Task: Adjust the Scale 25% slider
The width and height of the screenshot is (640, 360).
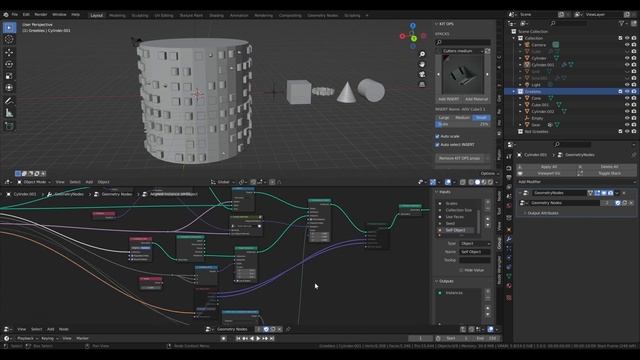Action: pos(463,124)
